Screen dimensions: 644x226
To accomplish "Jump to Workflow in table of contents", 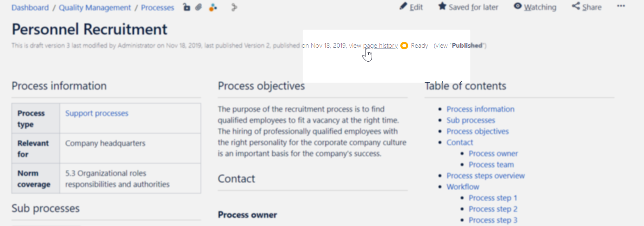I will pyautogui.click(x=463, y=187).
